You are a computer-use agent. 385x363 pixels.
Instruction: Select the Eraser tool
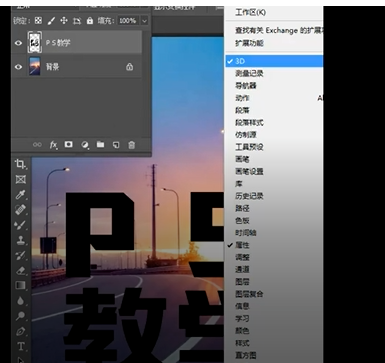21,270
